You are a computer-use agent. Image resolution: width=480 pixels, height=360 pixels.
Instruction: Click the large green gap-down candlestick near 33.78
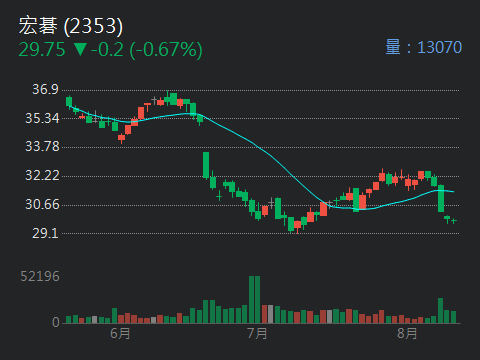[x=206, y=165]
